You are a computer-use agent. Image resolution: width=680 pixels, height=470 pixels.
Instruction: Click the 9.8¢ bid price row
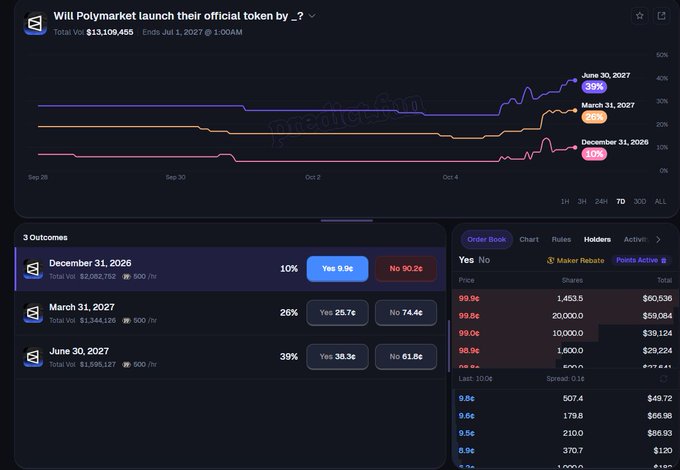point(566,398)
